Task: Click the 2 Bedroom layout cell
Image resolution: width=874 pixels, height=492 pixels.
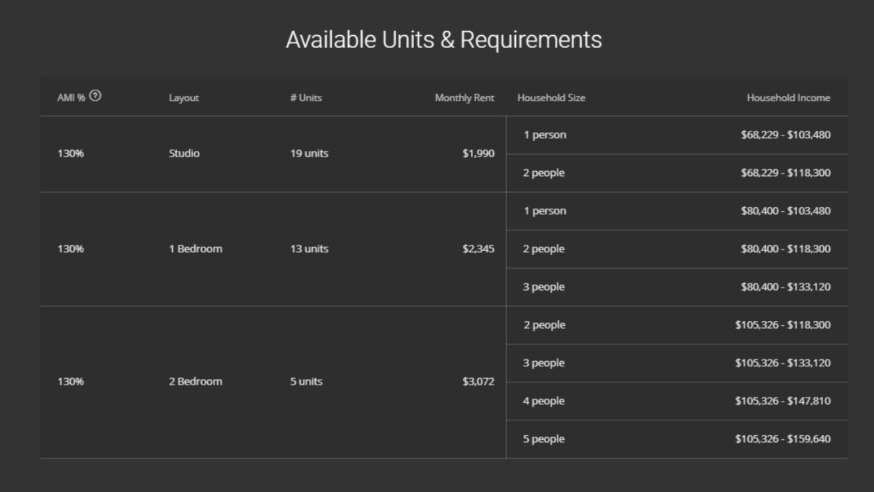Action: (x=195, y=382)
